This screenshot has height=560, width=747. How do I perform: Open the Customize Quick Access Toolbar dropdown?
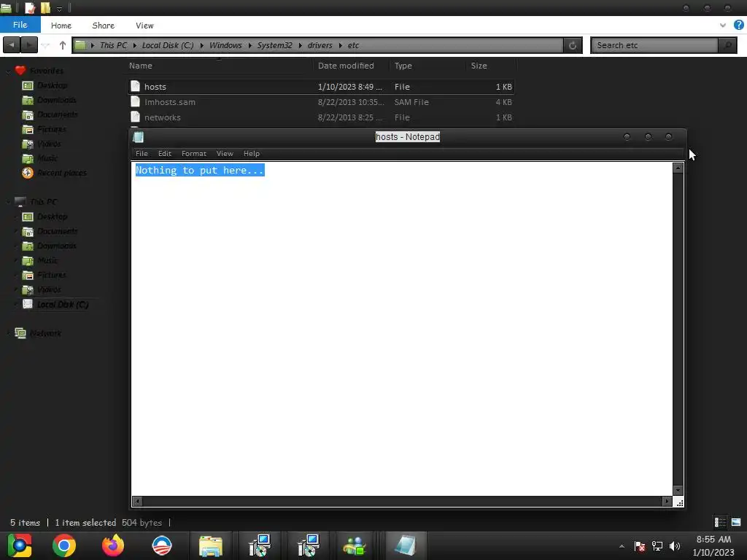click(x=60, y=9)
